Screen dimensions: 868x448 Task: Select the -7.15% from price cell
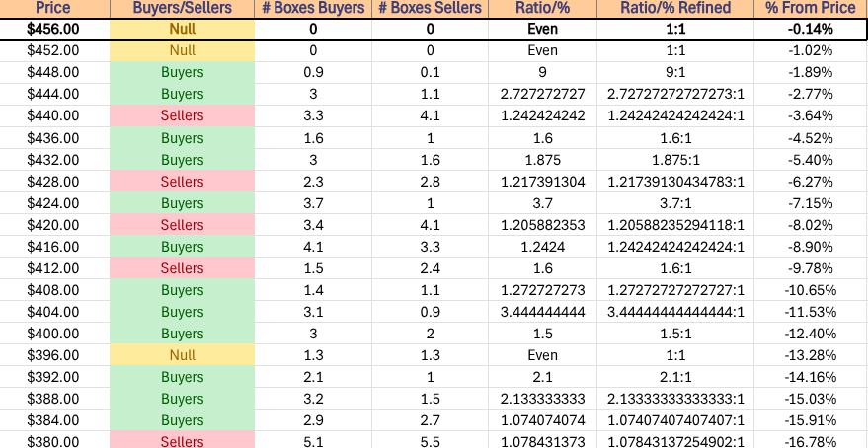[x=811, y=203]
